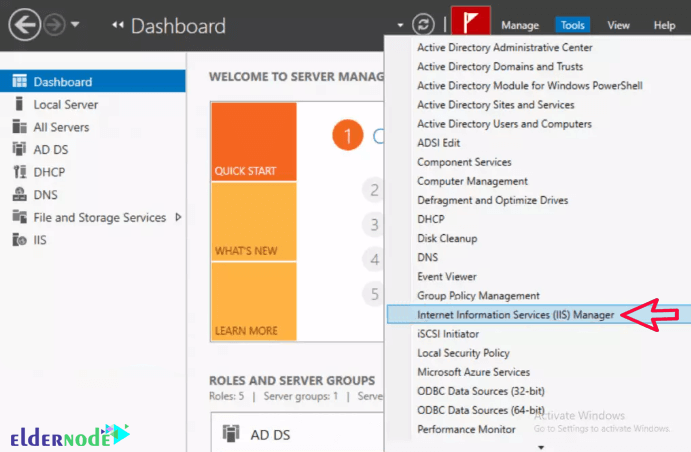
Task: Open Group Policy Management
Action: [478, 296]
